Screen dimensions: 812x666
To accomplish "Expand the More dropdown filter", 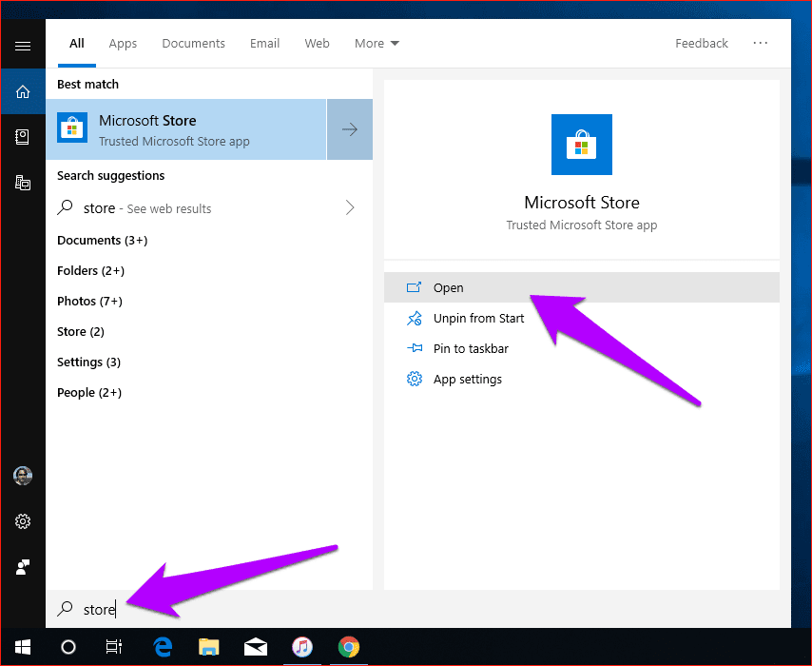I will [377, 44].
